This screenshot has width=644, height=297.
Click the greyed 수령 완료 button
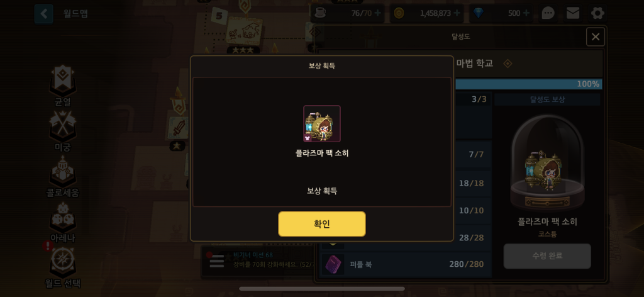pyautogui.click(x=547, y=256)
